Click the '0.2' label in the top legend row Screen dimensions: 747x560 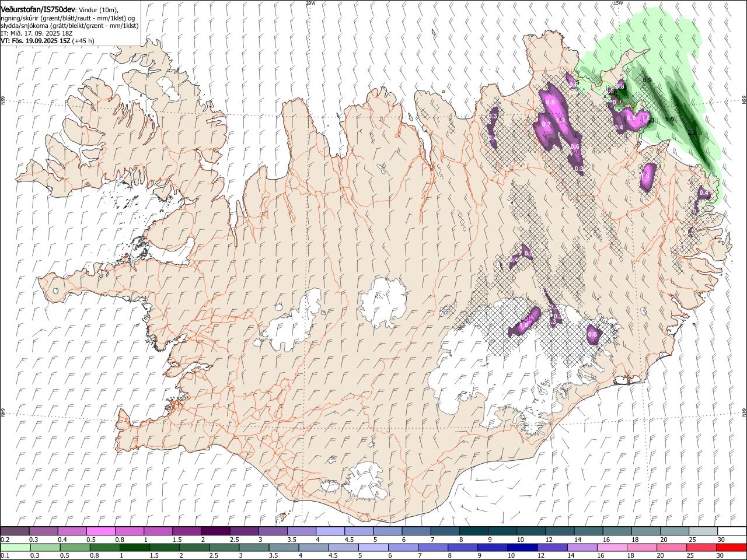coord(5,540)
